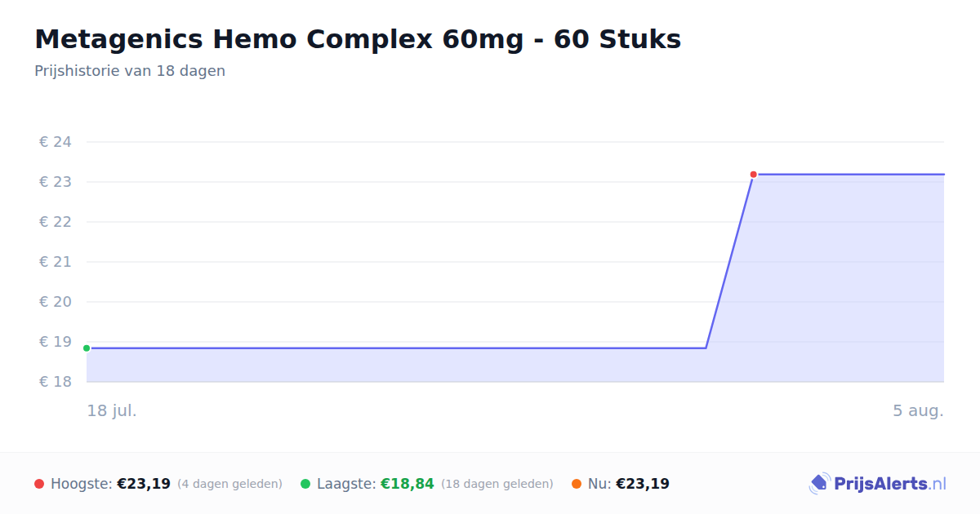This screenshot has width=980, height=514.
Task: Open the PrijsAlerts.nl link
Action: [878, 484]
